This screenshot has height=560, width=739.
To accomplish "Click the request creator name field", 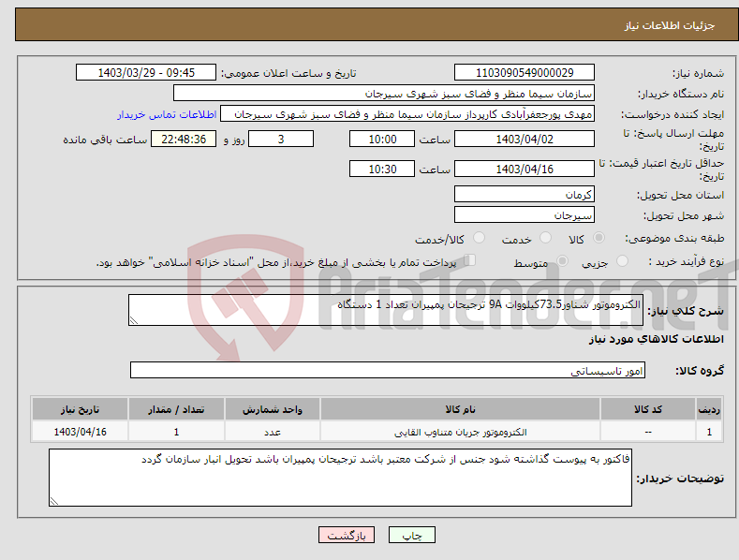I will [x=407, y=114].
